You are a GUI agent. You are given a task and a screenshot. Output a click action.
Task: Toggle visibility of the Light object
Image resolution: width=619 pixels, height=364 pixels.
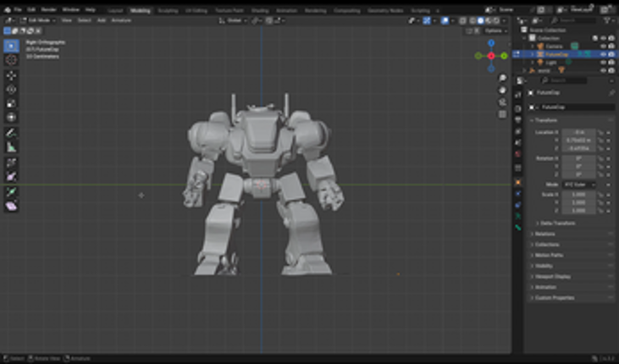[603, 62]
